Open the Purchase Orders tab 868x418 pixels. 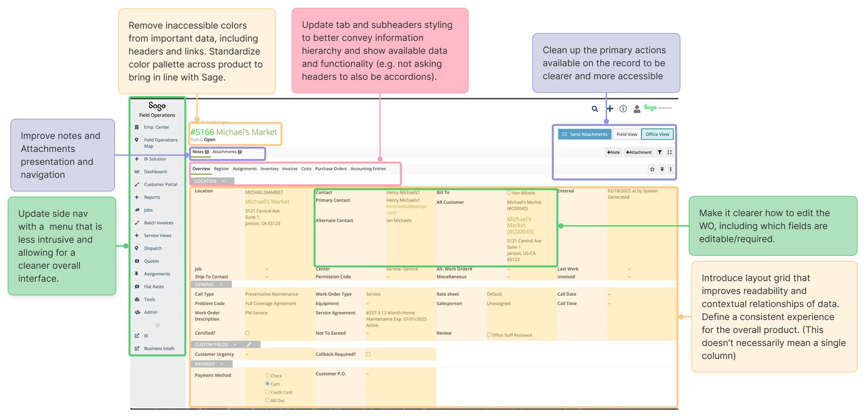331,168
